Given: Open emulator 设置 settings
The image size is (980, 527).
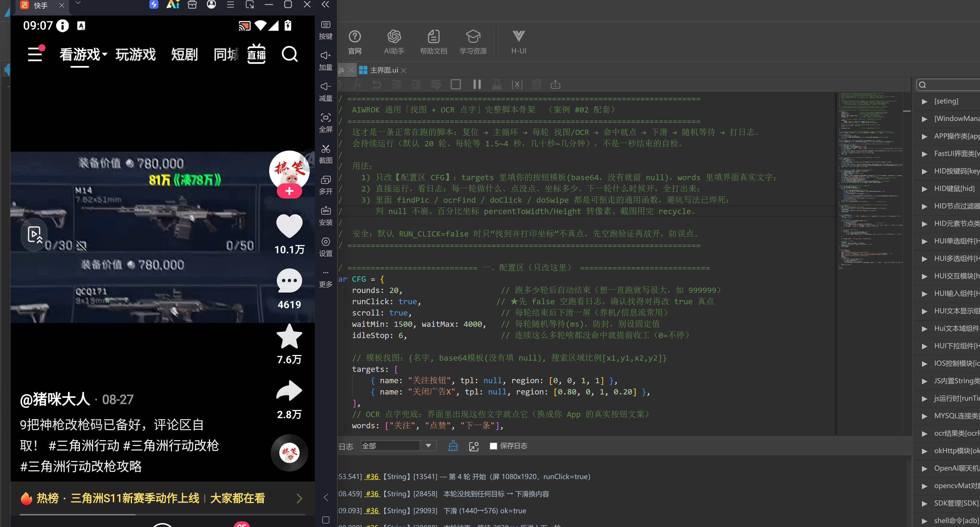Looking at the screenshot, I should (x=325, y=247).
